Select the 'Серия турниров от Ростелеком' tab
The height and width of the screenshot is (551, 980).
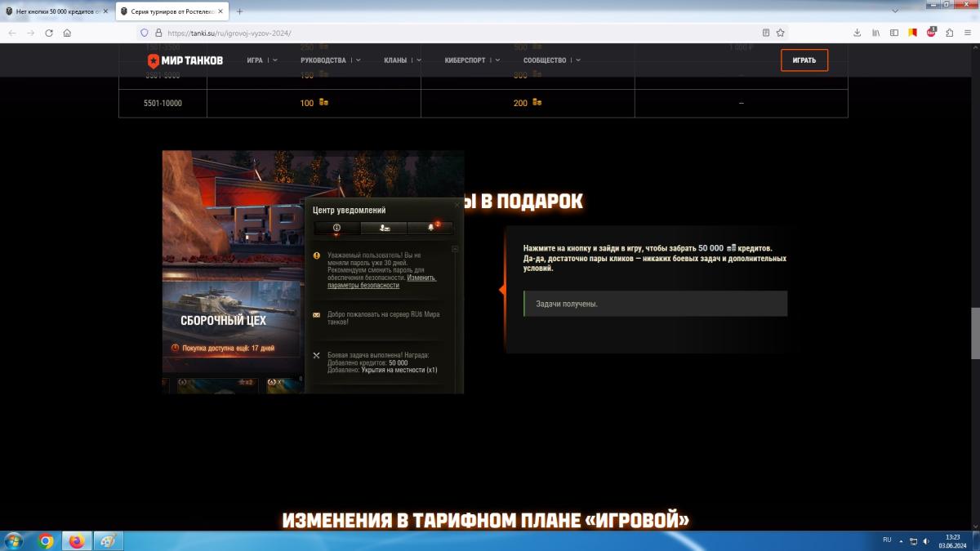point(172,11)
